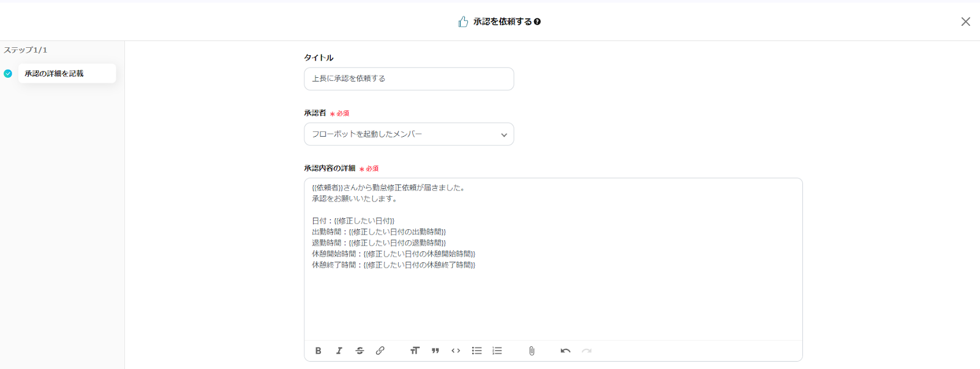Undo the last edit
The image size is (980, 369).
coord(565,351)
